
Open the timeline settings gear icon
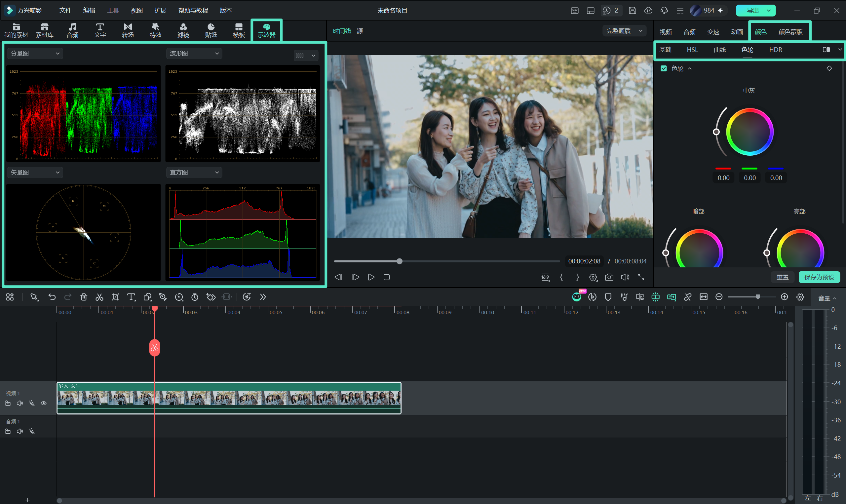(800, 297)
